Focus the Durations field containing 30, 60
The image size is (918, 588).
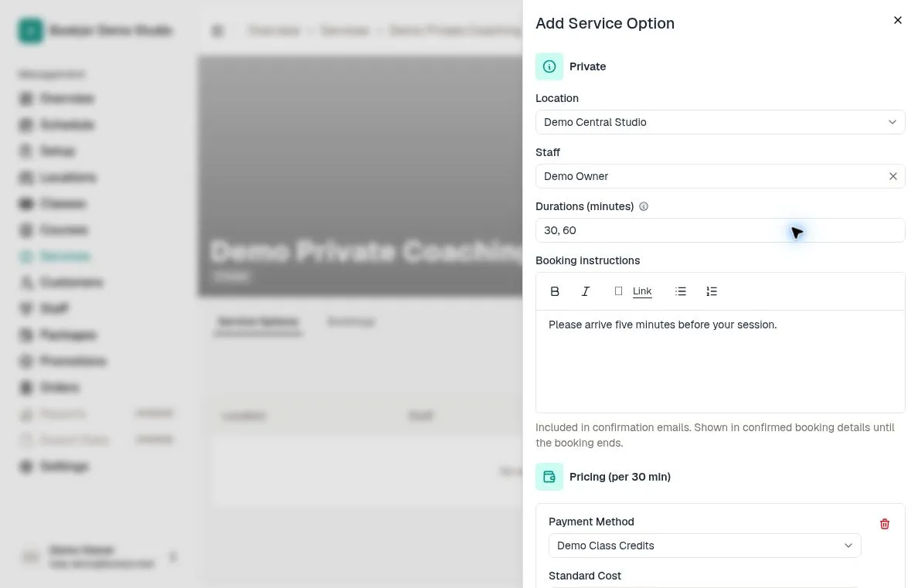720,230
